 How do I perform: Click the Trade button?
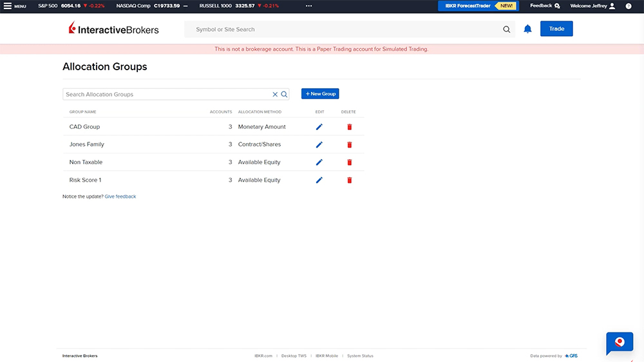click(x=556, y=29)
